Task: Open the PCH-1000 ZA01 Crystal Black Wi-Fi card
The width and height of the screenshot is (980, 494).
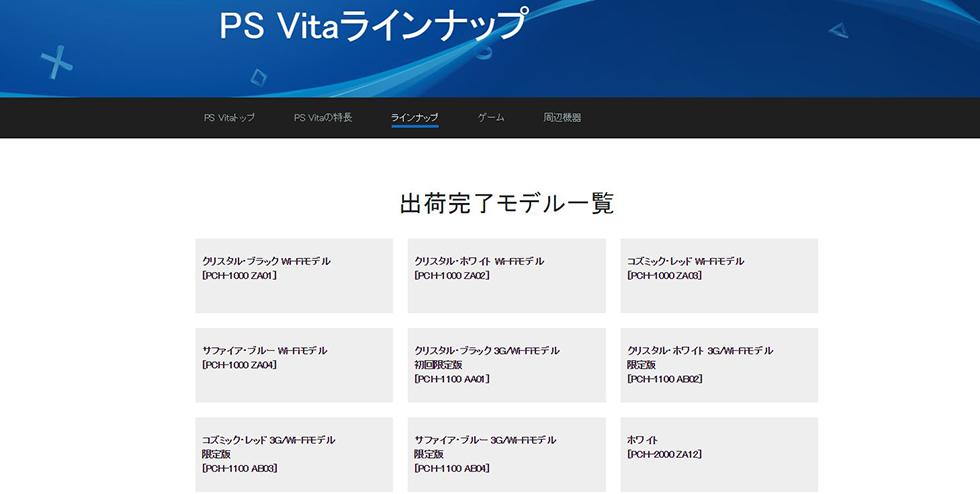Action: coord(294,275)
